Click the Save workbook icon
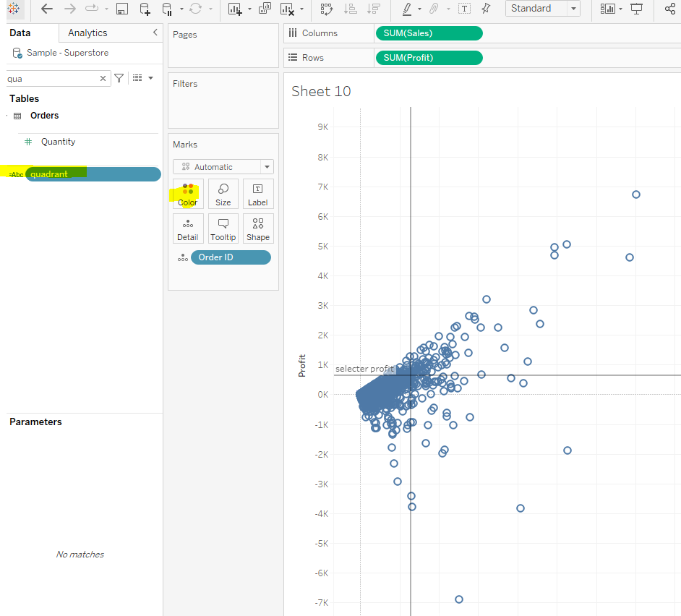 click(122, 9)
